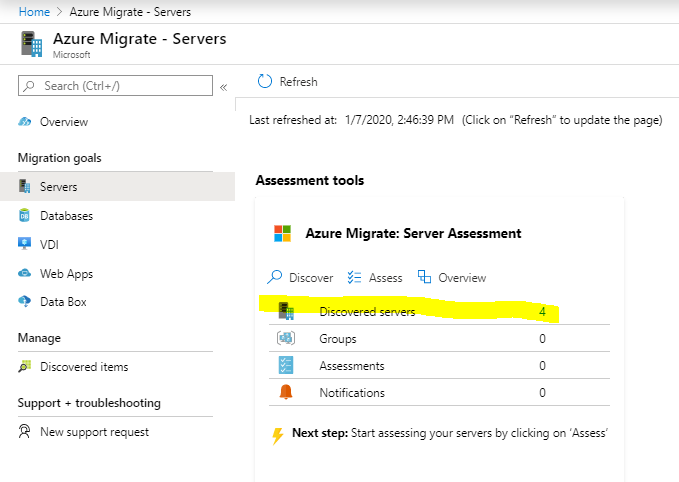The image size is (679, 482).
Task: Click the Groups count 0
Action: 542,339
